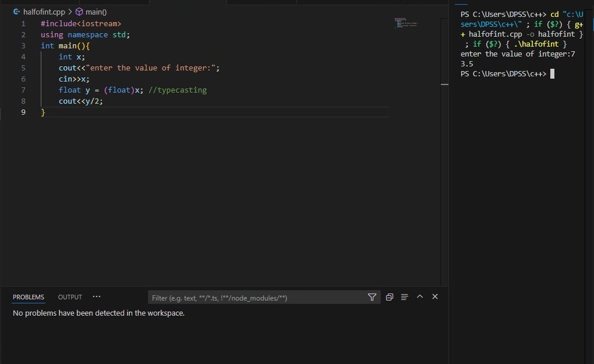Click line number 3 in gutter
Screen dimensions: 594x364
click(x=23, y=46)
